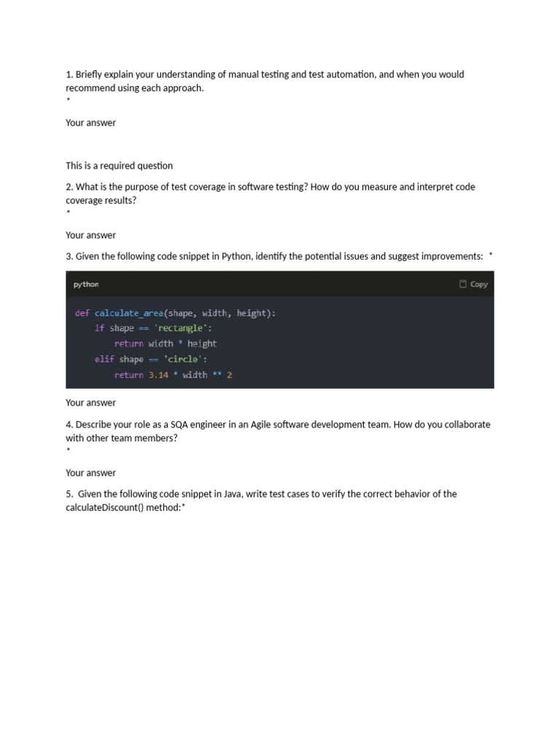Image resolution: width=560 pixels, height=747 pixels.
Task: Click the "This is a required question" message
Action: 119,166
